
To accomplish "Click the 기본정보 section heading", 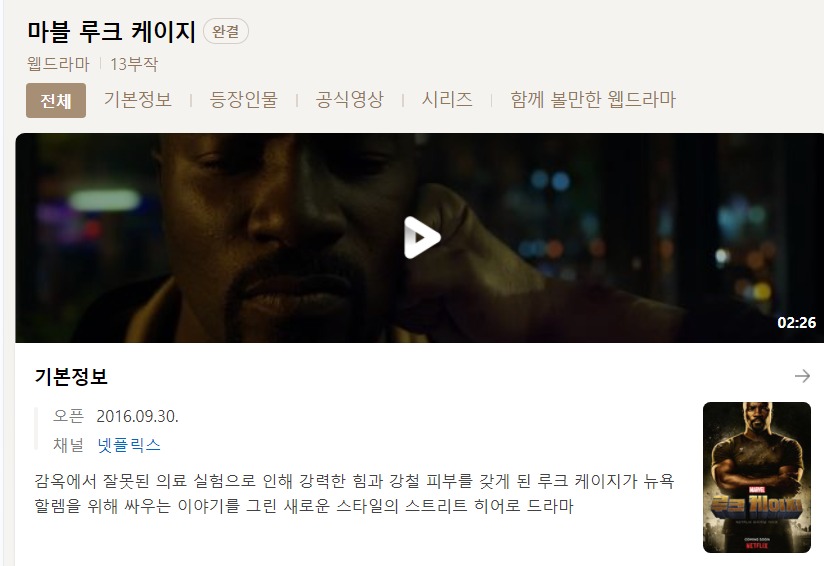I will point(71,376).
